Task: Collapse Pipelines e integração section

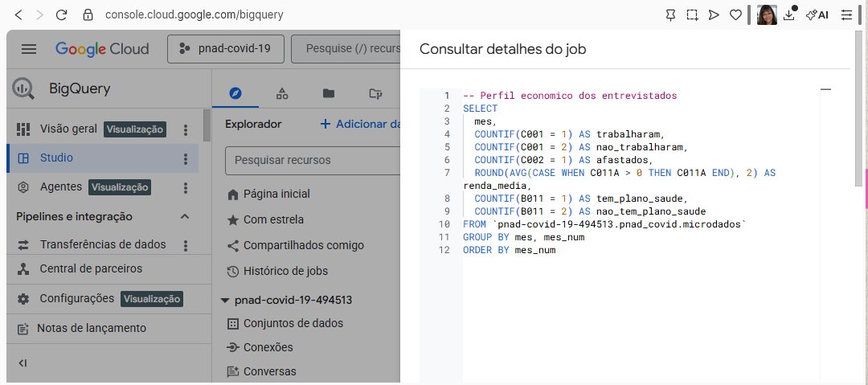Action: coord(185,216)
